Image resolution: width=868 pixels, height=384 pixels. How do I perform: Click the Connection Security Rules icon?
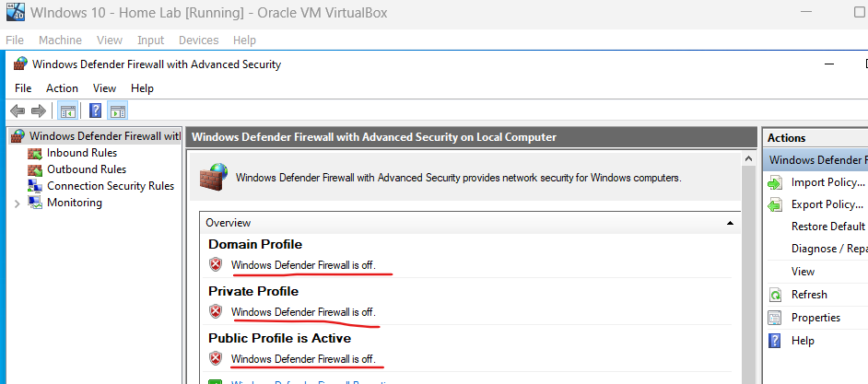click(x=35, y=186)
